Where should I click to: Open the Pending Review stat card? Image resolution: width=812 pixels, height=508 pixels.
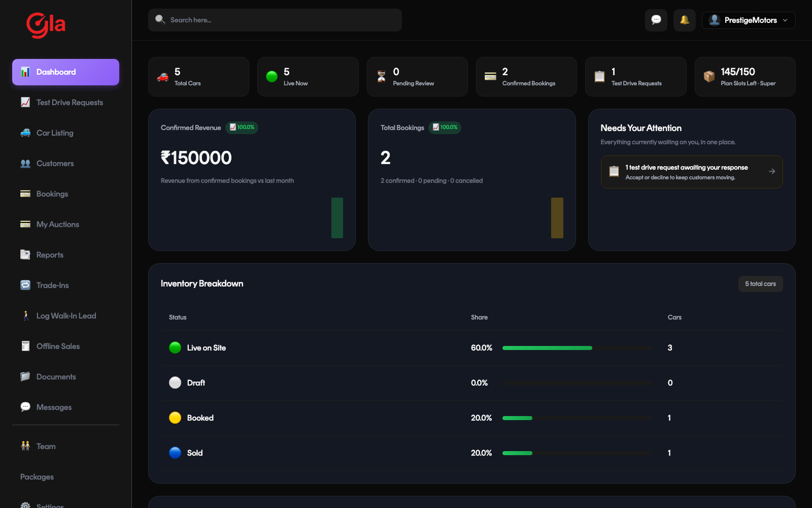point(417,77)
